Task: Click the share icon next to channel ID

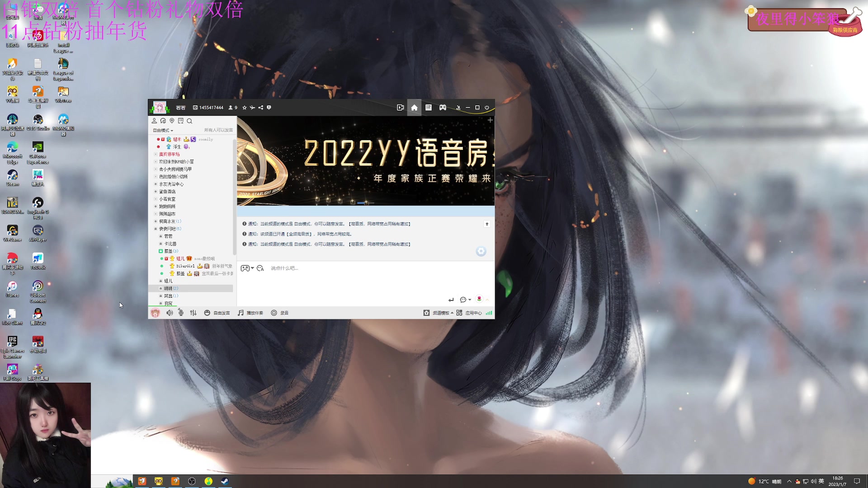Action: pyautogui.click(x=260, y=108)
